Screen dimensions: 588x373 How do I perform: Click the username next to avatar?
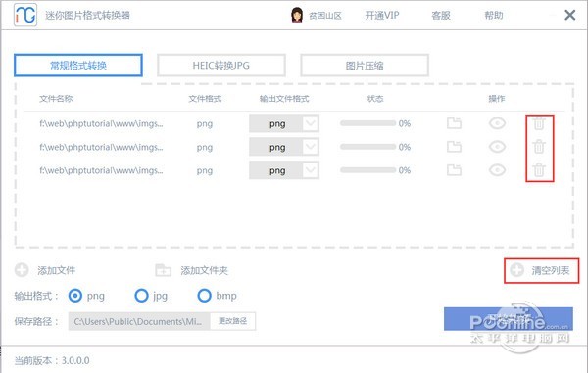point(325,16)
